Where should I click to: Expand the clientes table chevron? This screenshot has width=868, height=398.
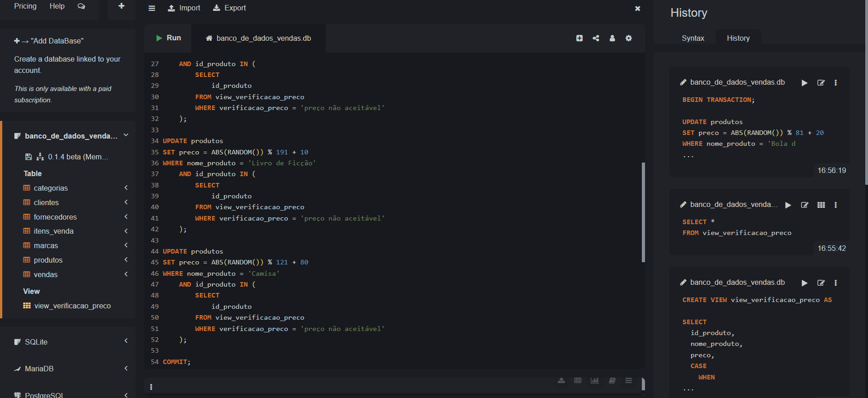pos(126,202)
